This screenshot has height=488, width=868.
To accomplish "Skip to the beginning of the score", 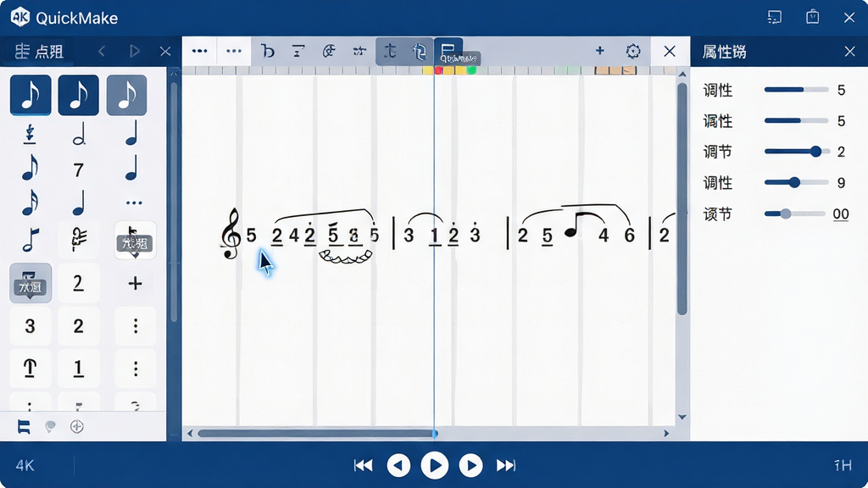I will 363,465.
